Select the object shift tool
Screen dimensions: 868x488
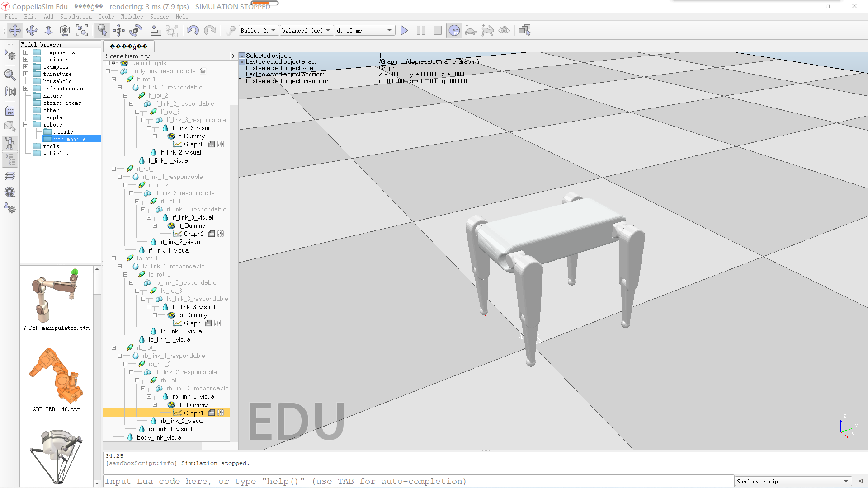119,30
